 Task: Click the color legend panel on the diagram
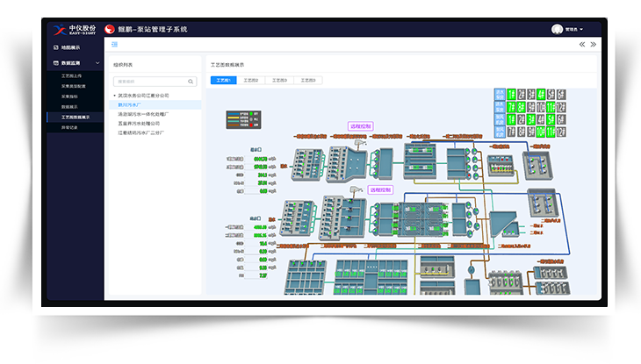pyautogui.click(x=244, y=119)
